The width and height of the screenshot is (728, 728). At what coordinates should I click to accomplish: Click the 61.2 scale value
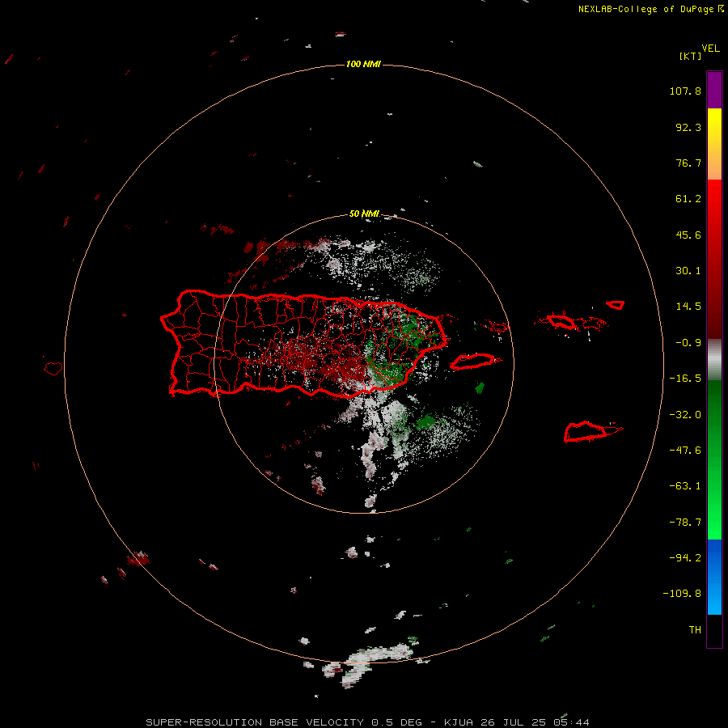click(688, 199)
